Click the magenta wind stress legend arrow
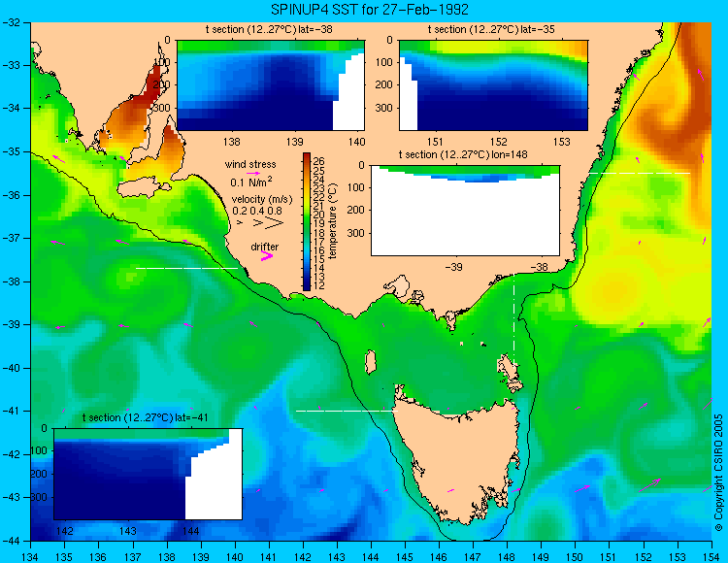 [253, 173]
